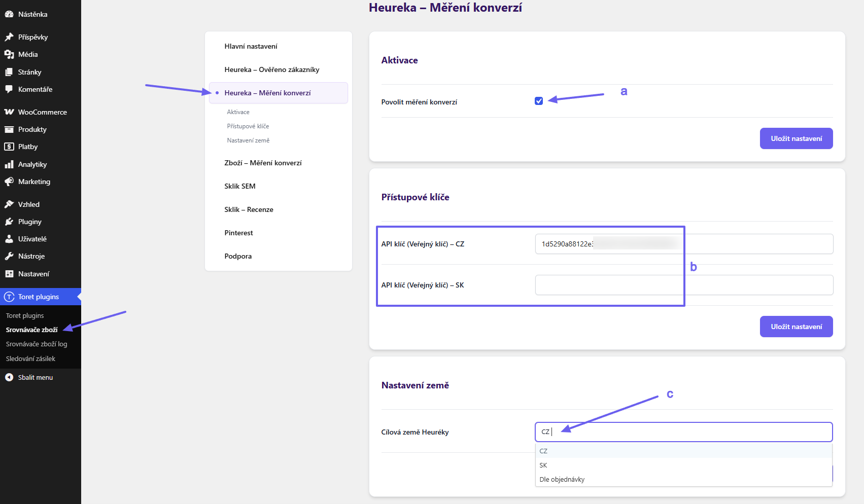
Task: Open Srovnávače zboží submenu item
Action: point(31,330)
